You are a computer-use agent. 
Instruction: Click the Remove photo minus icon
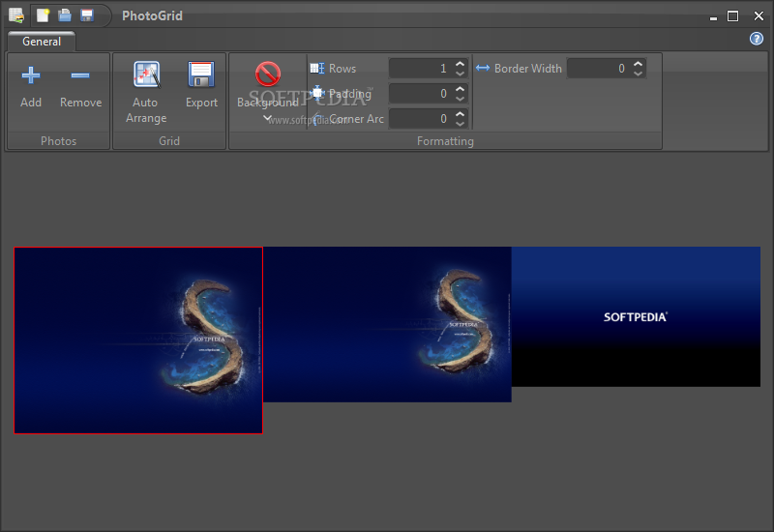pos(80,75)
